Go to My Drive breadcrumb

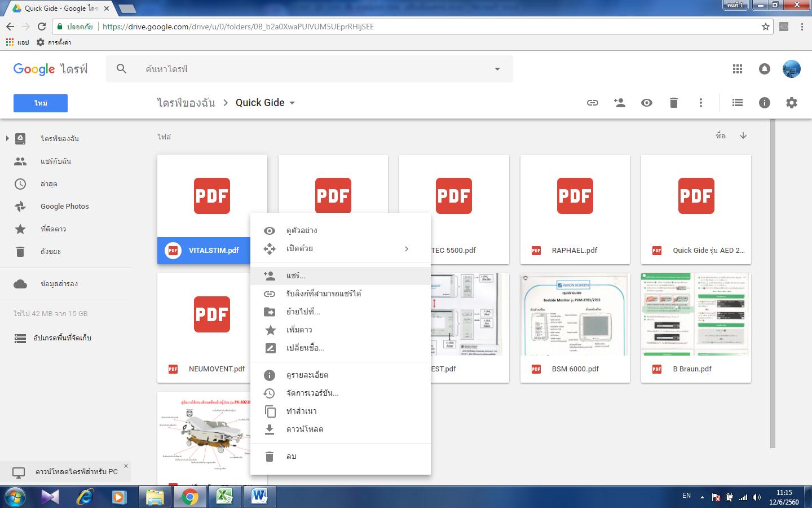(186, 103)
